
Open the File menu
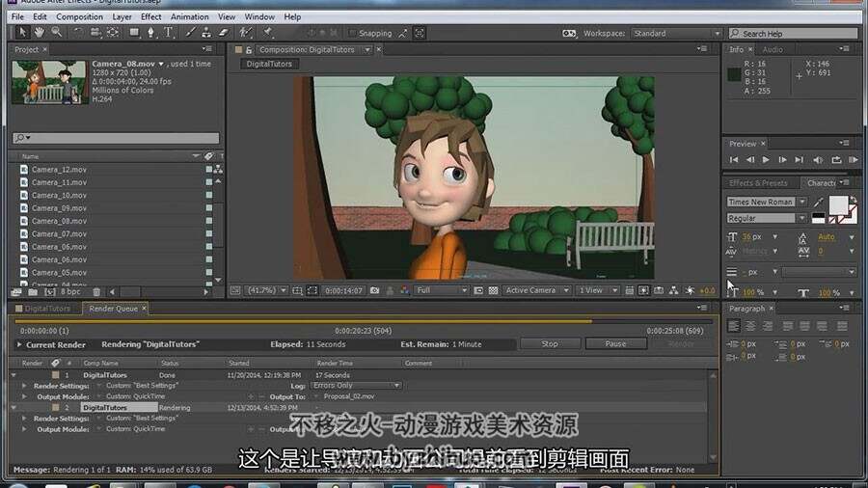point(17,17)
